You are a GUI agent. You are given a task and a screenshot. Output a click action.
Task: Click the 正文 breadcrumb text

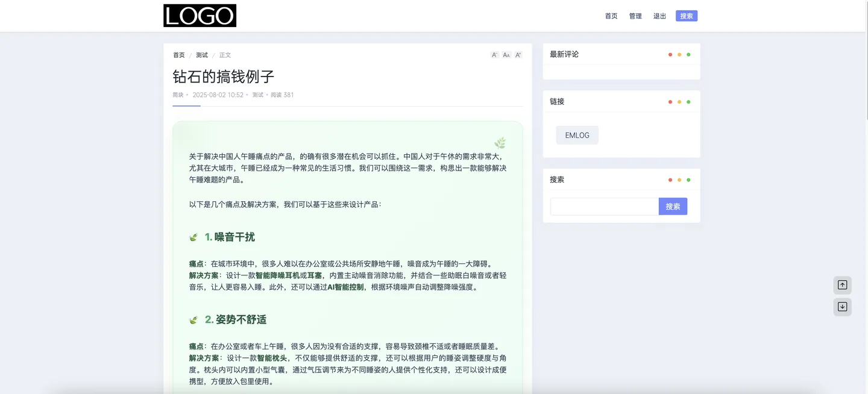click(225, 55)
